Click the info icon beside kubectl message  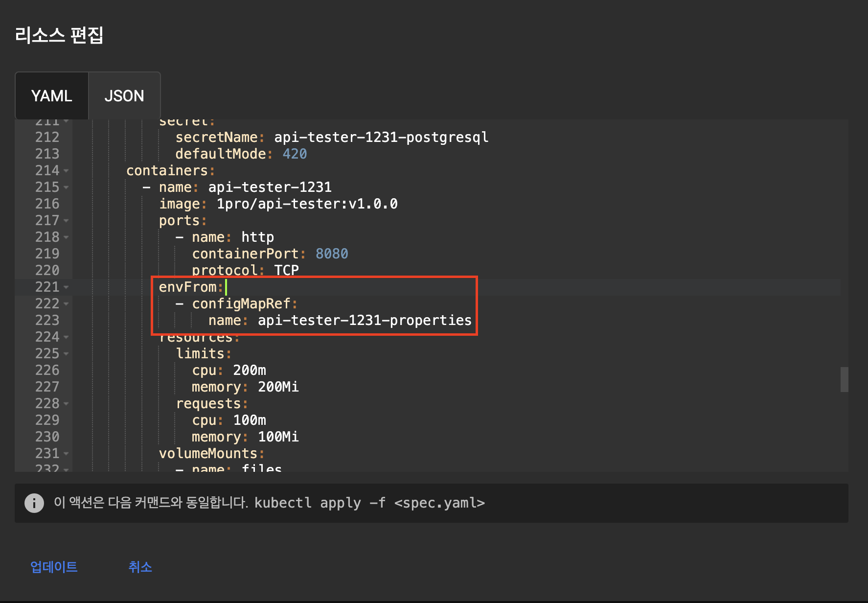click(x=34, y=503)
